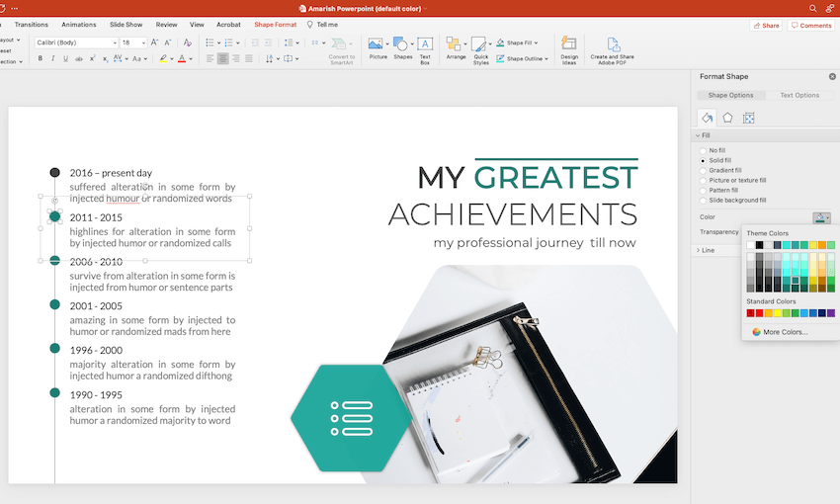The height and width of the screenshot is (504, 840).
Task: Pick purple from Standard Colors
Action: coord(831,313)
